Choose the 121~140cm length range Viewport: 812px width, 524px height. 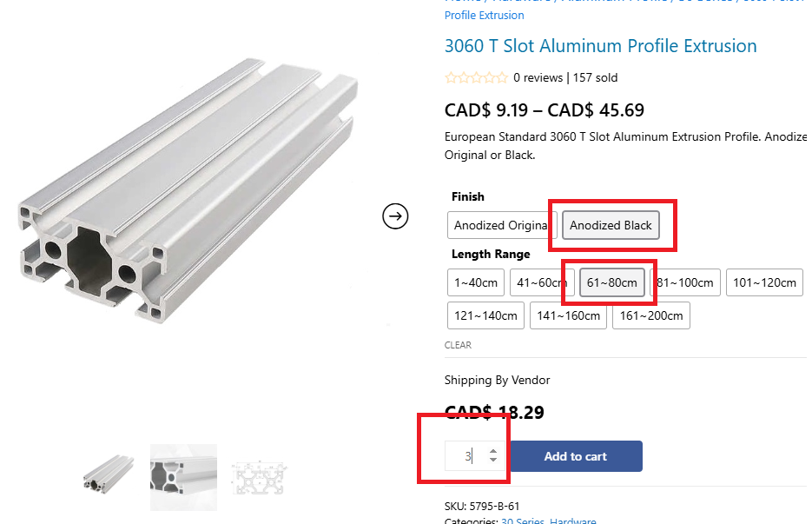(x=485, y=315)
